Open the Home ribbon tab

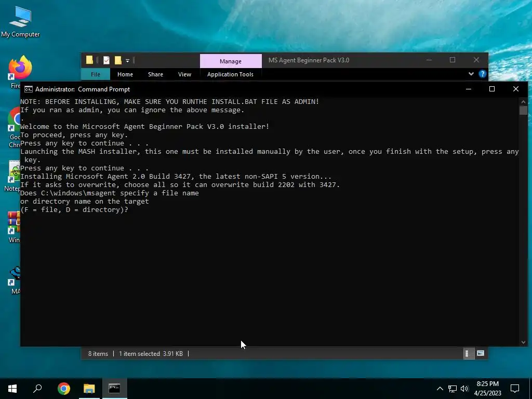[125, 74]
